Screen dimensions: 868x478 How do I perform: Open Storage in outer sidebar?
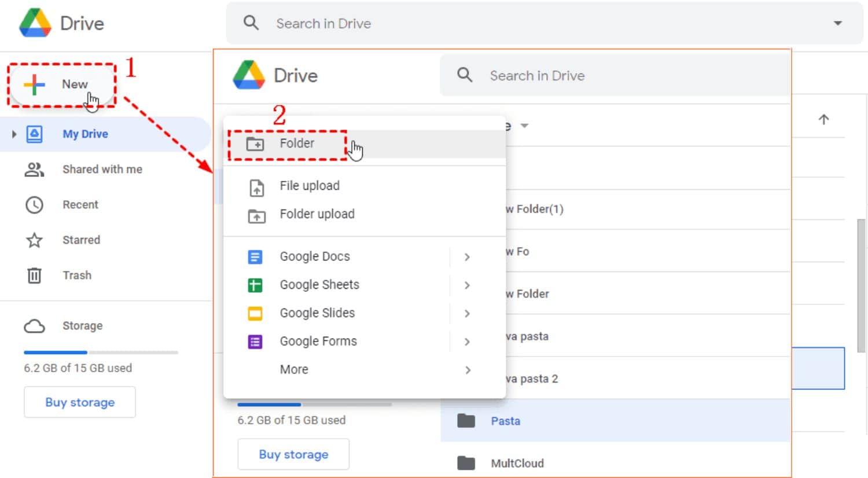coord(82,326)
